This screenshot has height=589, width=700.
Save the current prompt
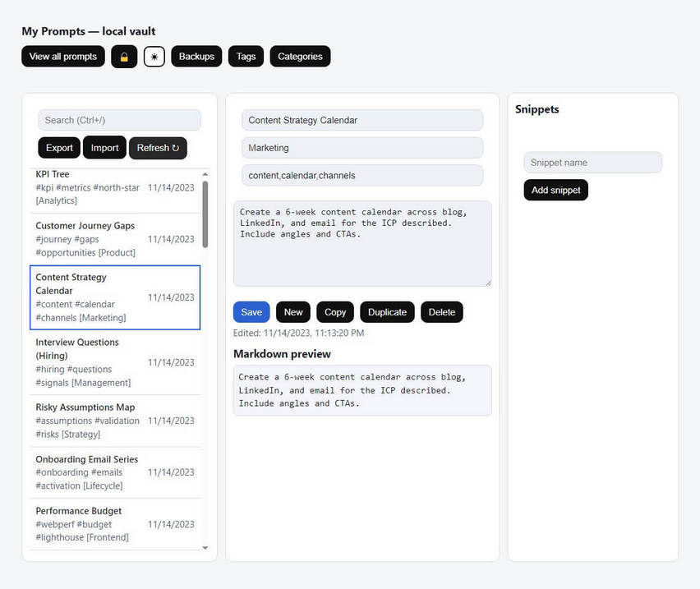251,312
